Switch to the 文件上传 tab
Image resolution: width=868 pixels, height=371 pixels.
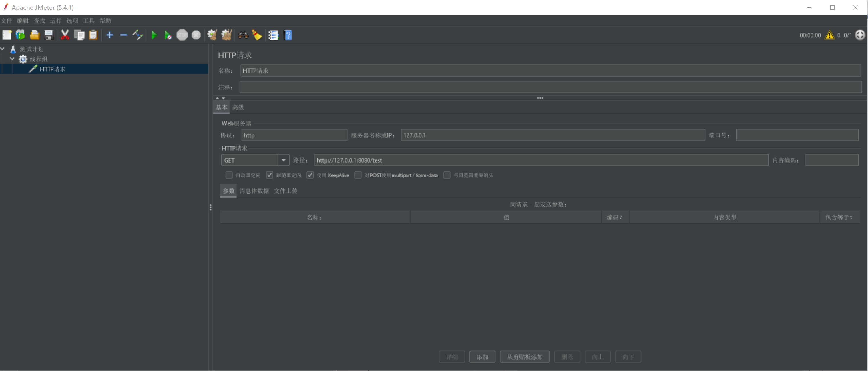pyautogui.click(x=286, y=191)
